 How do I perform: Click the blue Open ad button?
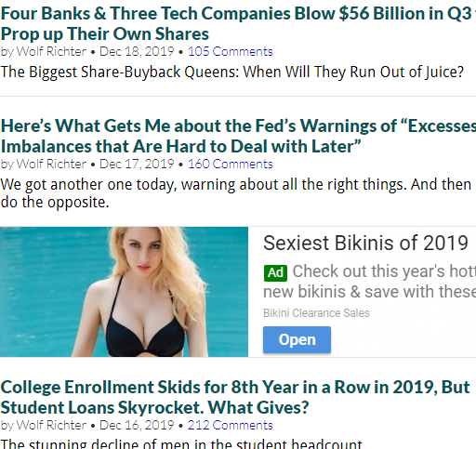coord(297,339)
